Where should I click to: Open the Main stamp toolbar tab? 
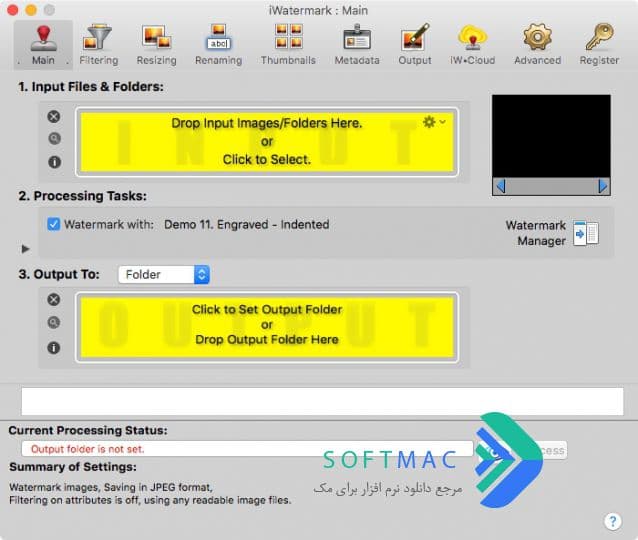pyautogui.click(x=43, y=45)
